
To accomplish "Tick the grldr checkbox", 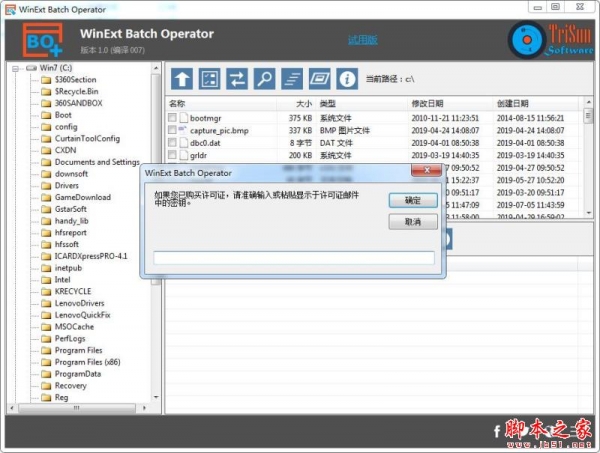I will (172, 155).
